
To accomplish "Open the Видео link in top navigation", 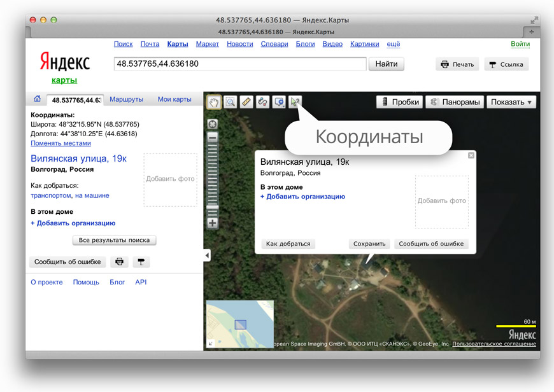I will [332, 44].
